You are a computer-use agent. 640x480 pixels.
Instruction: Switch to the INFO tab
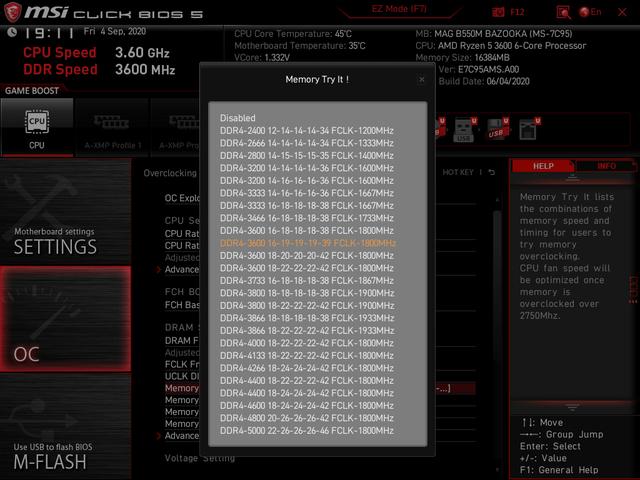point(606,166)
